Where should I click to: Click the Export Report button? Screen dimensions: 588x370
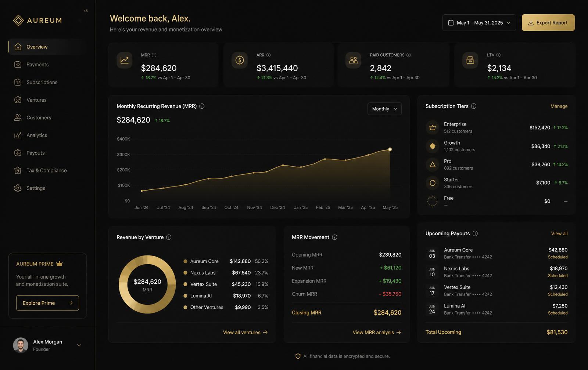click(548, 23)
